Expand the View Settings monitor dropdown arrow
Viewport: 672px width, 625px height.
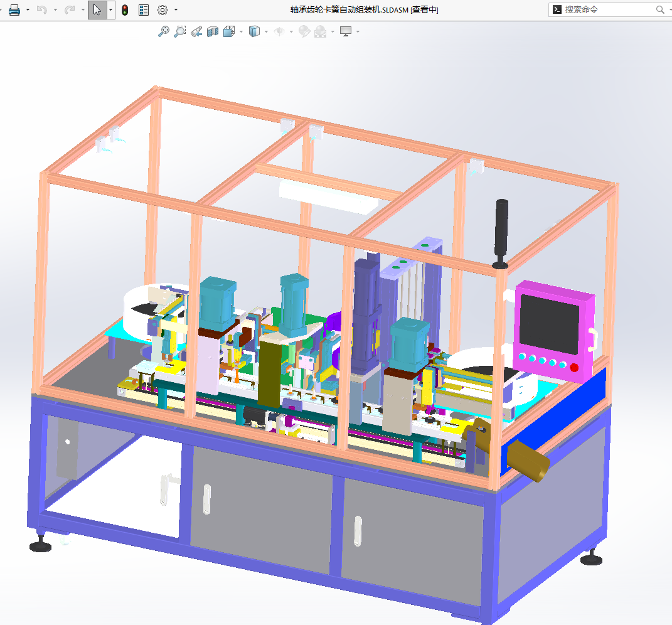[x=358, y=32]
